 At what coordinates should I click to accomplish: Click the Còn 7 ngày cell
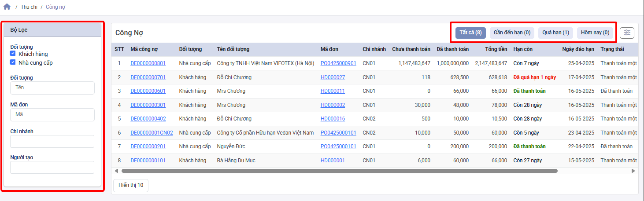526,63
